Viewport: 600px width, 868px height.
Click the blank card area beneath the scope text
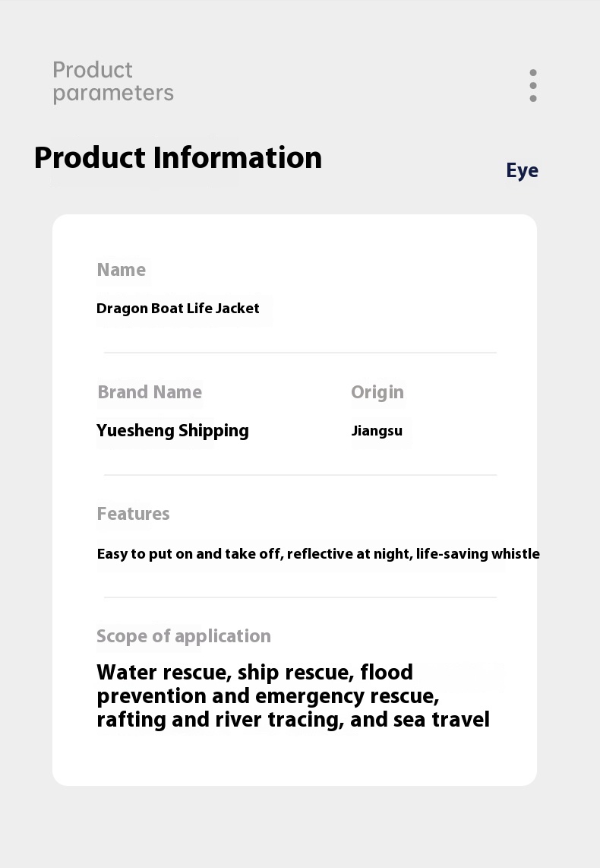tap(294, 759)
